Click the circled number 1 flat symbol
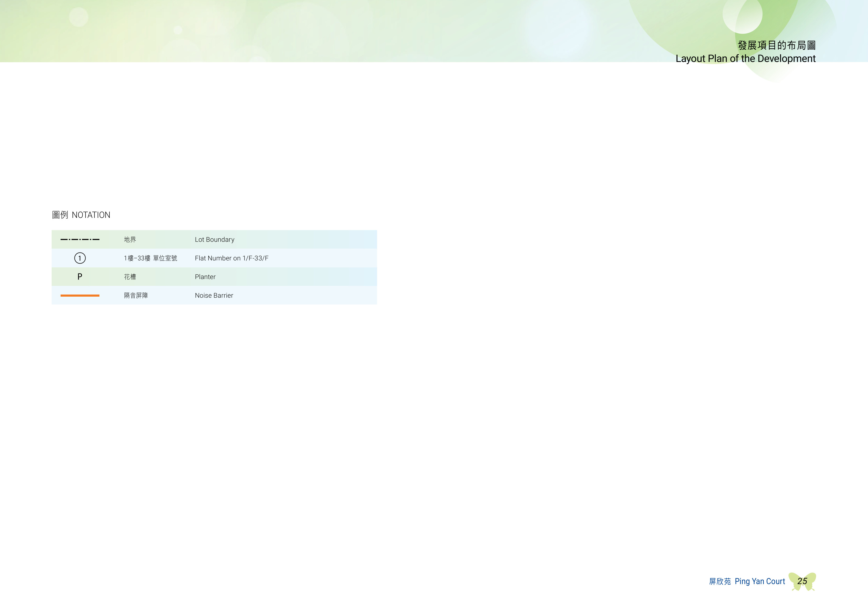Image resolution: width=868 pixels, height=614 pixels. [80, 258]
